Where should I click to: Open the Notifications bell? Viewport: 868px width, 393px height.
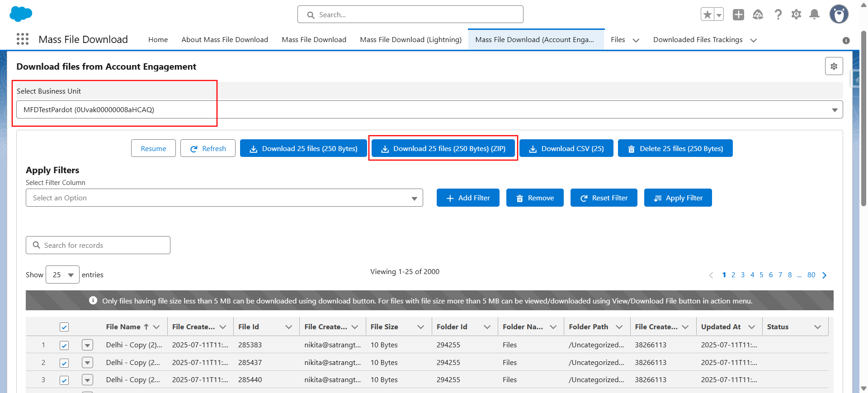click(814, 14)
